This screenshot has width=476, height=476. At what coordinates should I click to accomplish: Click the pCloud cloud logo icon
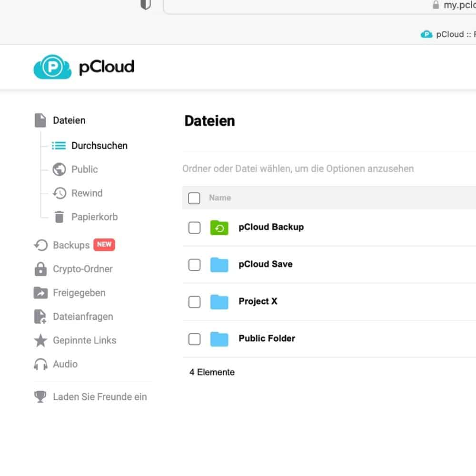pyautogui.click(x=52, y=67)
